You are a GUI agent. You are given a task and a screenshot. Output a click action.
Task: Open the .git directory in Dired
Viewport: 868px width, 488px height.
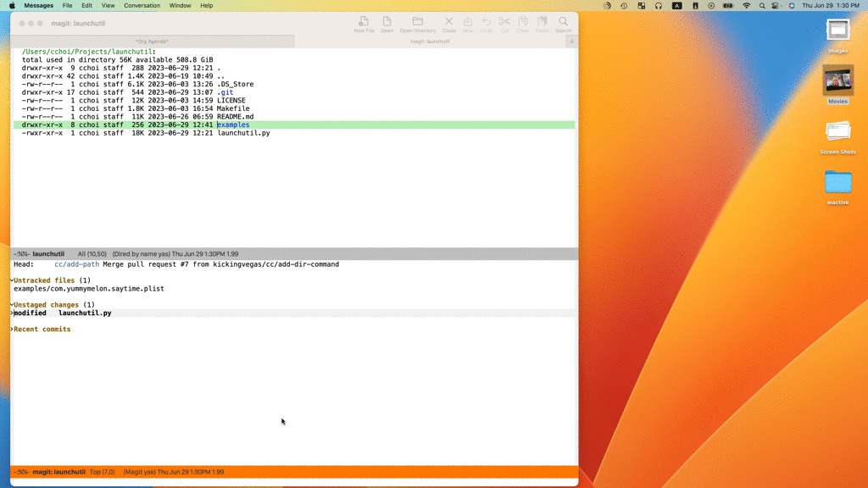225,92
